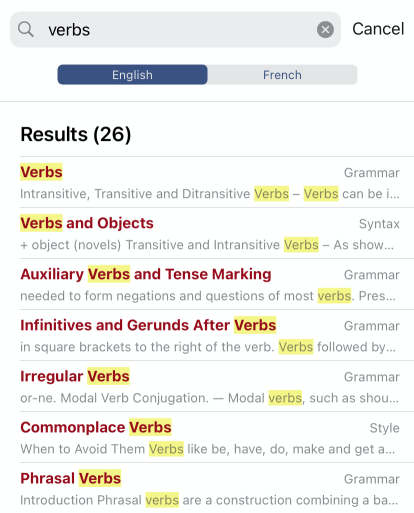Click the Style category label
This screenshot has width=414, height=513.
click(384, 428)
